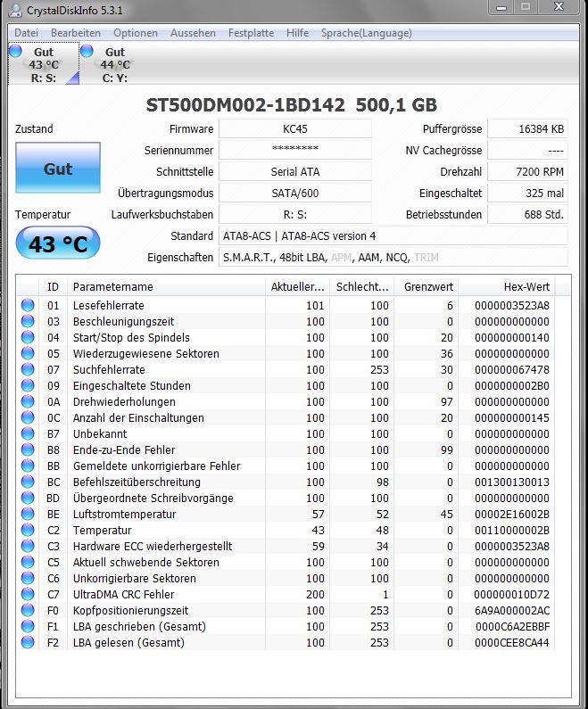Click status orb of LBA geschrieben row
The height and width of the screenshot is (709, 588).
pyautogui.click(x=28, y=626)
